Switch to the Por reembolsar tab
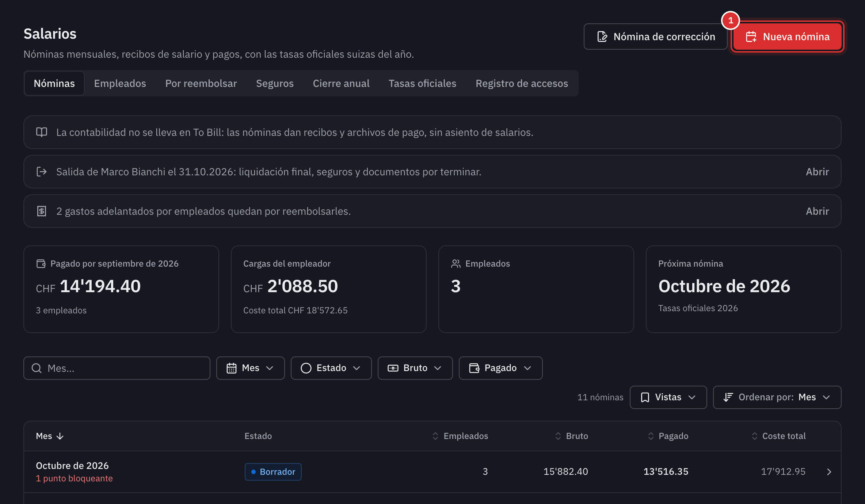The height and width of the screenshot is (504, 865). pos(201,83)
